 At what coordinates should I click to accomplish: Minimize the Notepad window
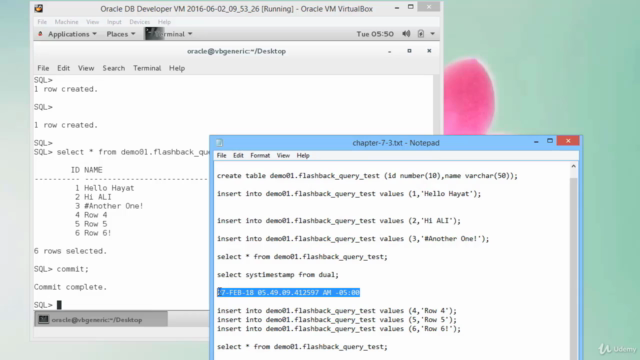(536, 141)
